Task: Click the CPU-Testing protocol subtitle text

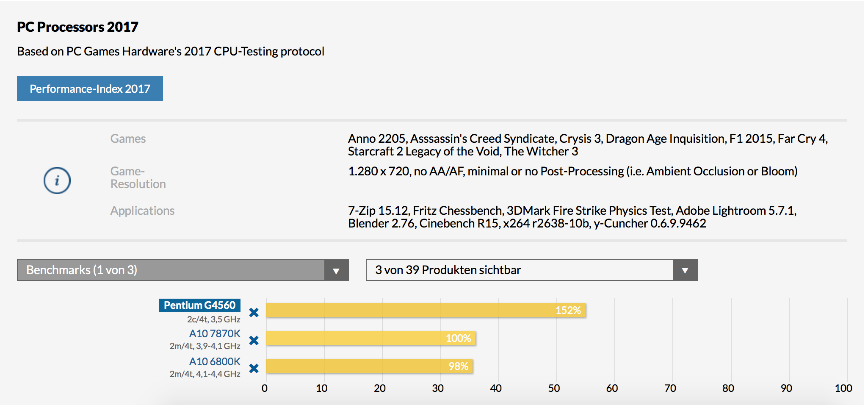Action: [x=171, y=51]
